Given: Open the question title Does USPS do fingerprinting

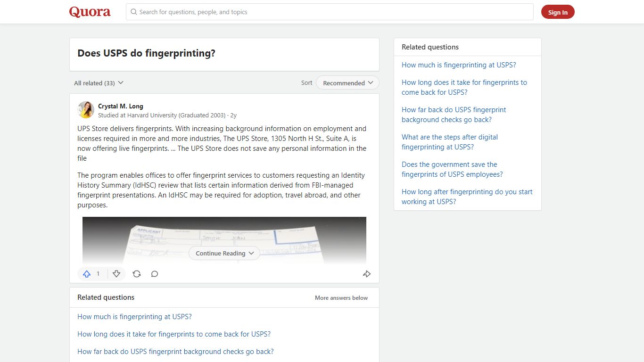Looking at the screenshot, I should tap(146, 53).
